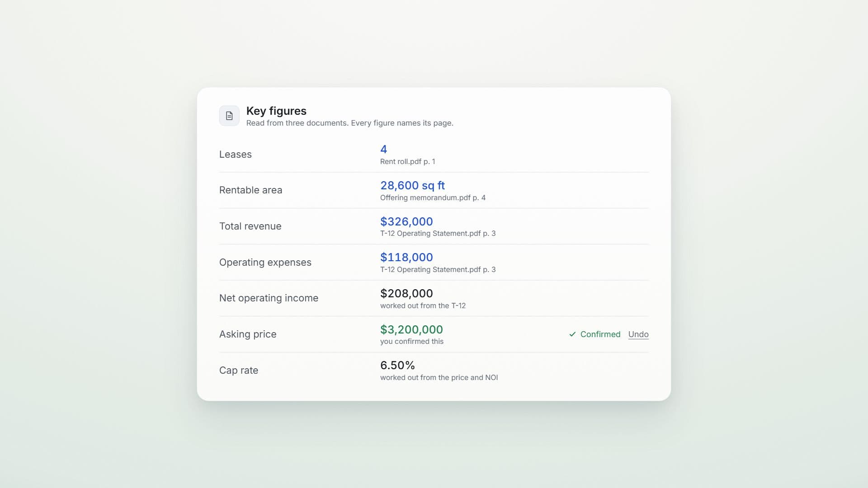Click the green Confirmed checkmark icon
The width and height of the screenshot is (868, 488).
tap(572, 334)
